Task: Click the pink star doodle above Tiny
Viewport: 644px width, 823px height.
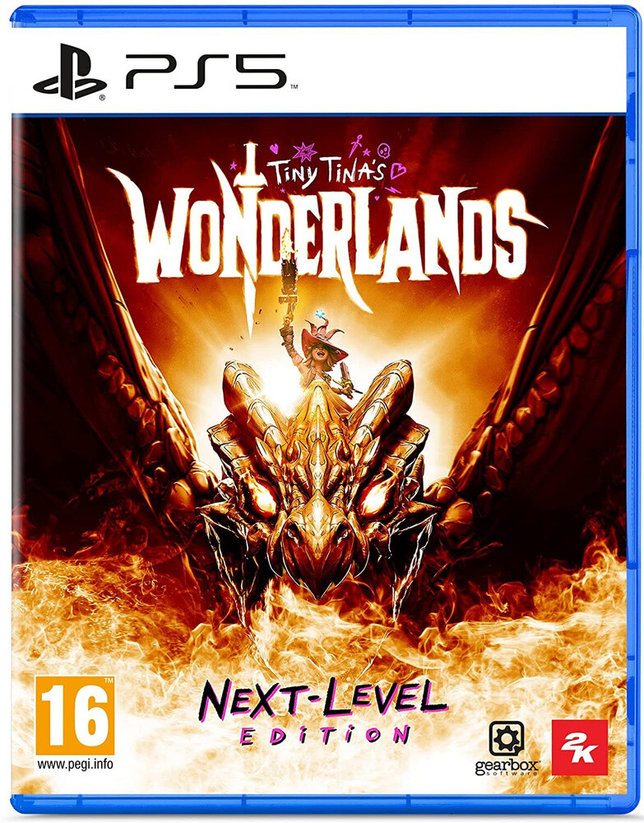Action: tap(304, 151)
